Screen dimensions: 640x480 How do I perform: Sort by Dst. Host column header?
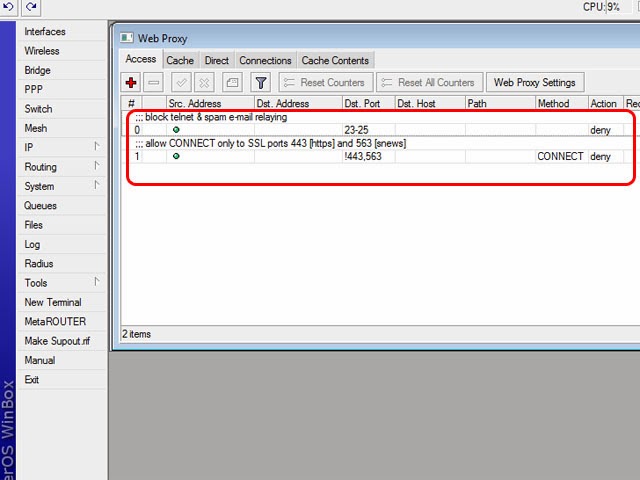point(430,103)
